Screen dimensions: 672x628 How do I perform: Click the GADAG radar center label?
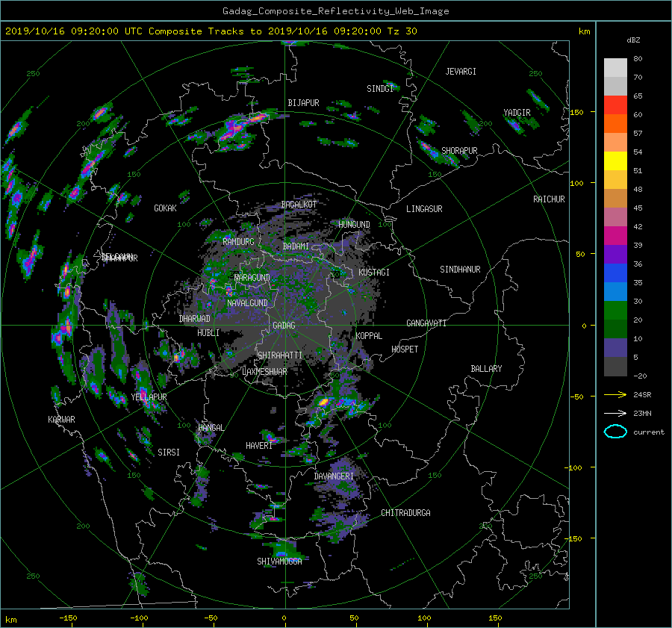284,326
